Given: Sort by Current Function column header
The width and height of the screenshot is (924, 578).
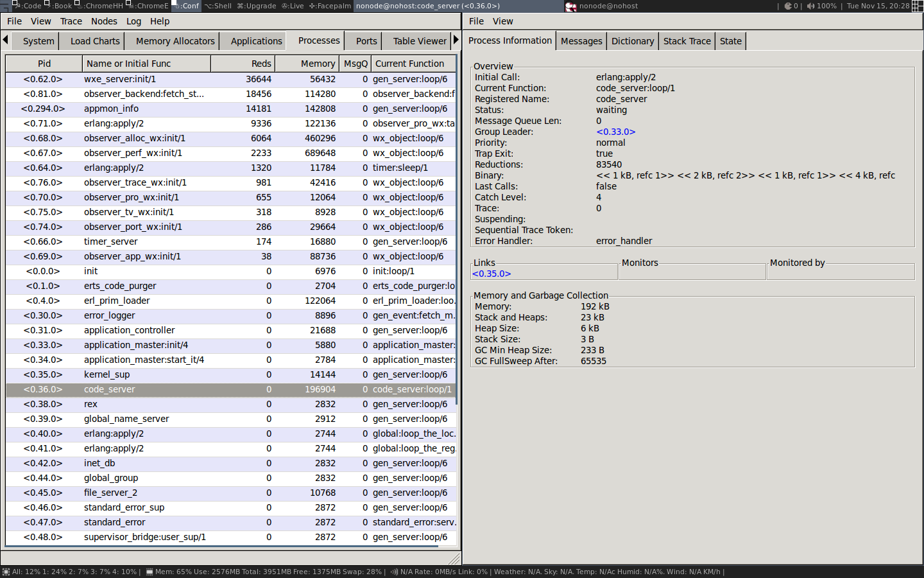Looking at the screenshot, I should click(x=413, y=64).
